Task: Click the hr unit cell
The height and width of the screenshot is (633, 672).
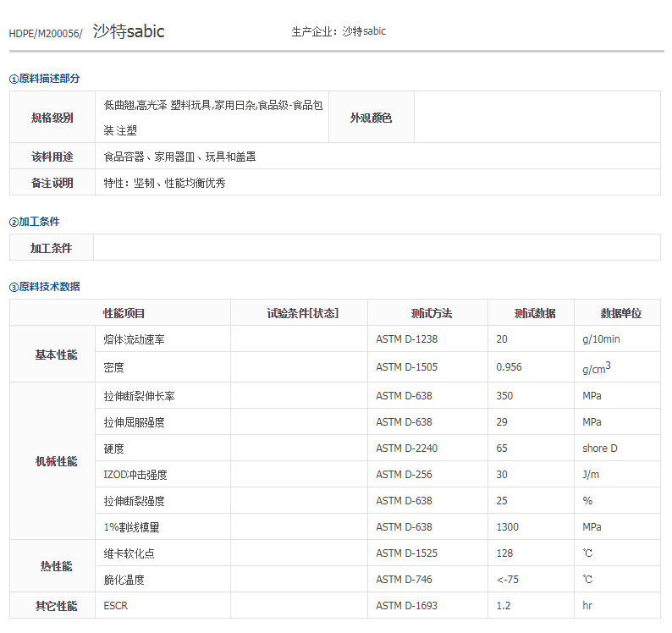Action: (617, 606)
